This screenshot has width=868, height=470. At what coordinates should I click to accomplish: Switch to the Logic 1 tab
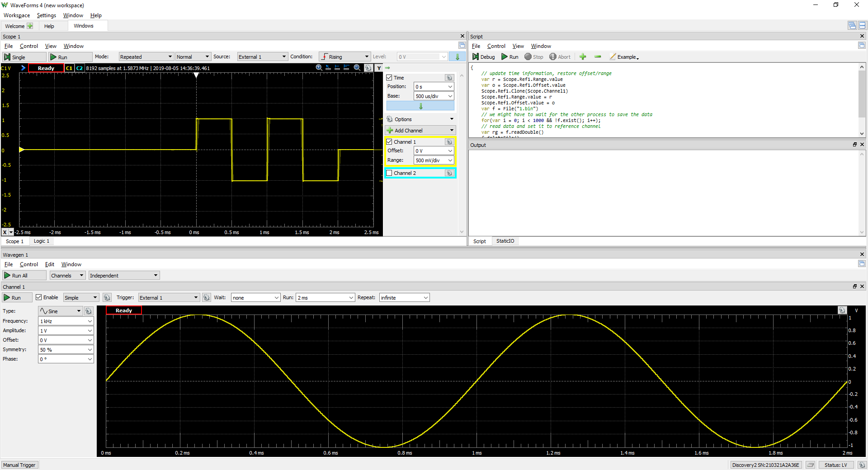click(42, 241)
